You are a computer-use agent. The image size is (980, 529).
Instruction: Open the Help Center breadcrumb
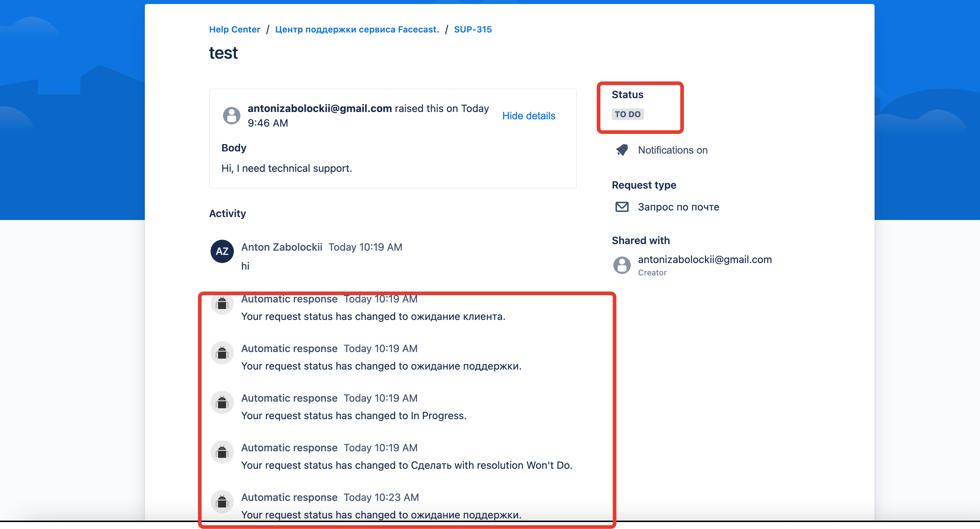pyautogui.click(x=234, y=29)
